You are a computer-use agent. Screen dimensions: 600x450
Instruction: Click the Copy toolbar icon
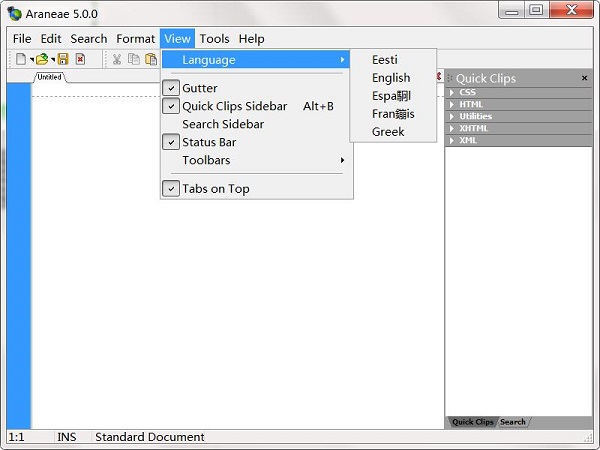click(x=134, y=59)
